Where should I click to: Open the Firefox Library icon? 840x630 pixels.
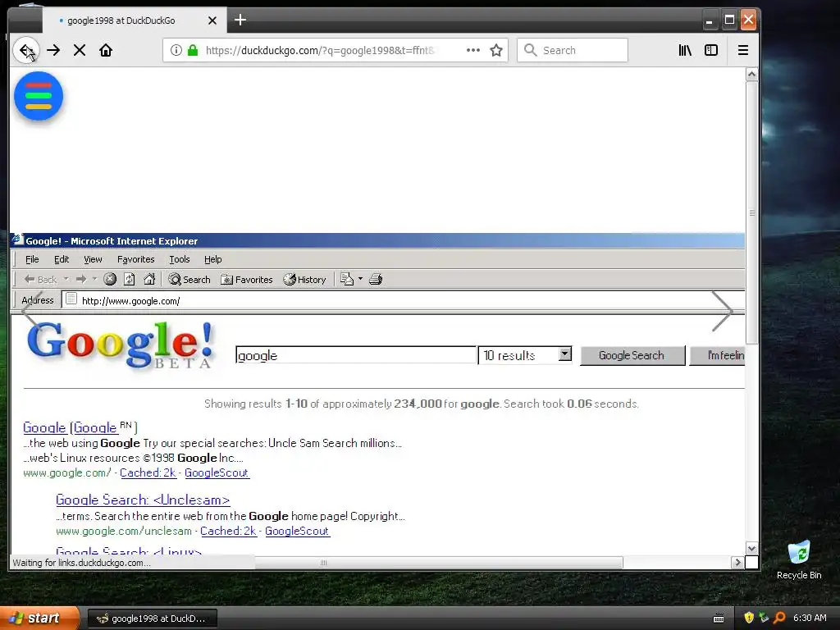[x=685, y=50]
